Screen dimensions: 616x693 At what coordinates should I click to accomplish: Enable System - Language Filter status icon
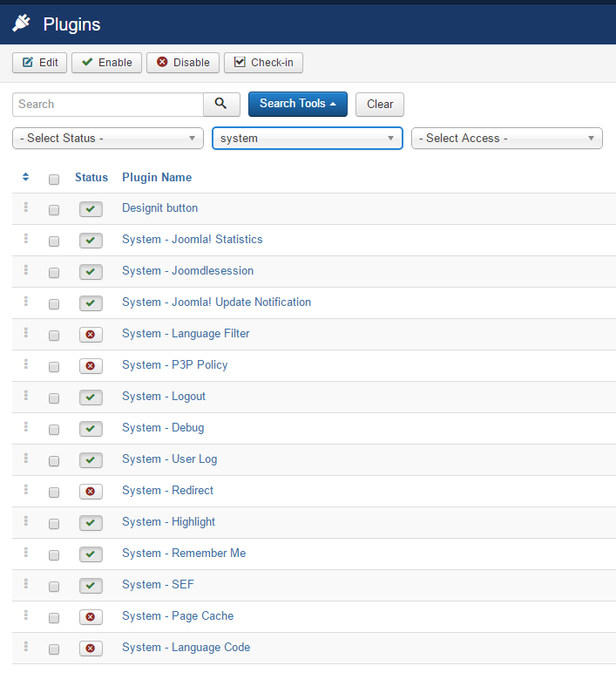[91, 335]
